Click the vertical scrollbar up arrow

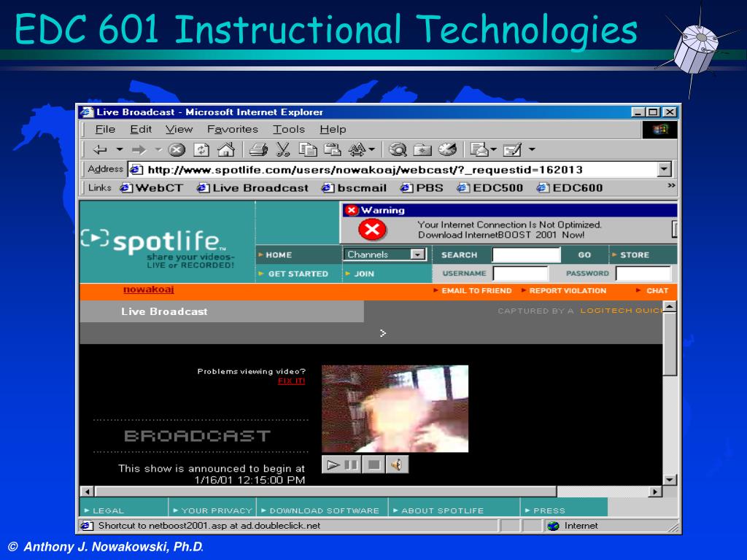click(x=670, y=307)
